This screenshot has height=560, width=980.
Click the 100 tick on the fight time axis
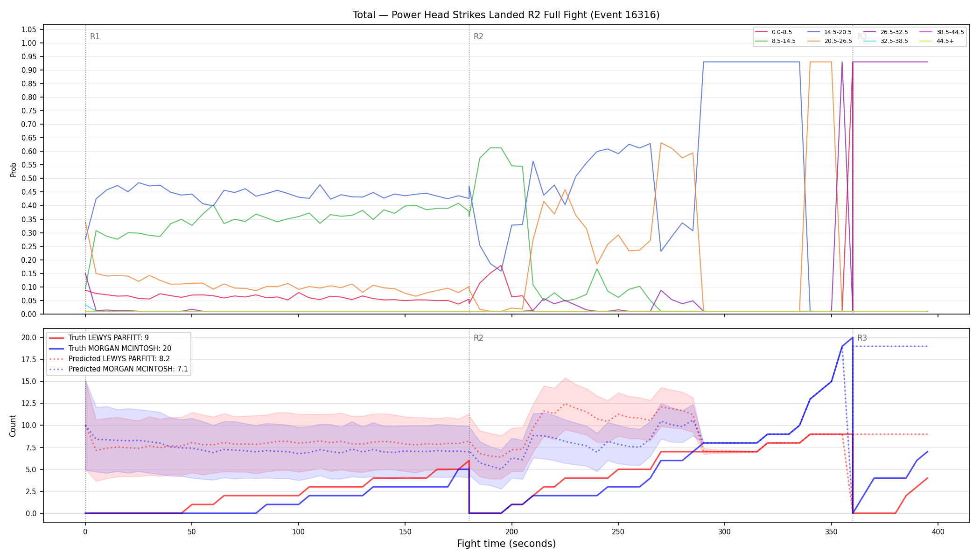(x=298, y=532)
